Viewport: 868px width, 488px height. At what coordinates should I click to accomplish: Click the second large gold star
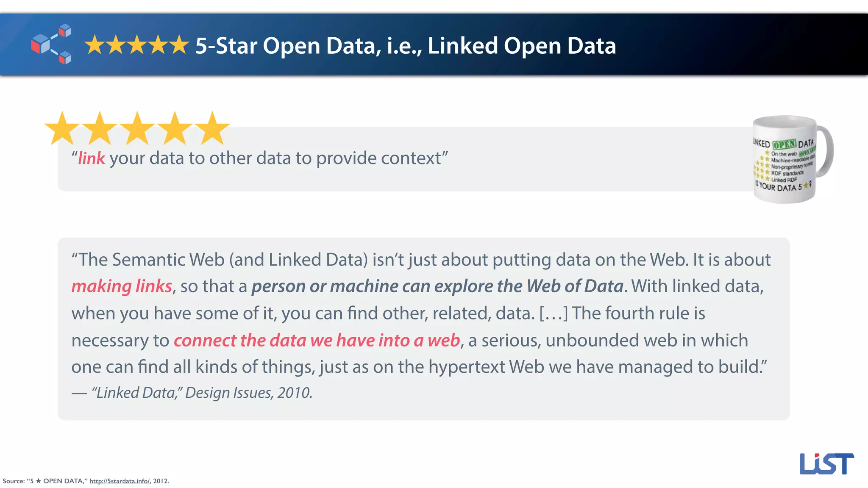(100, 129)
